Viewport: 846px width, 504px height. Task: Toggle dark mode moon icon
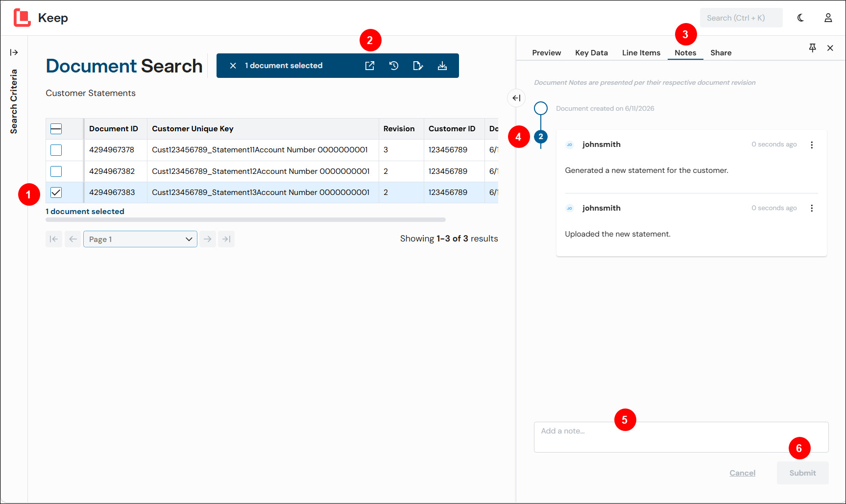pos(801,18)
